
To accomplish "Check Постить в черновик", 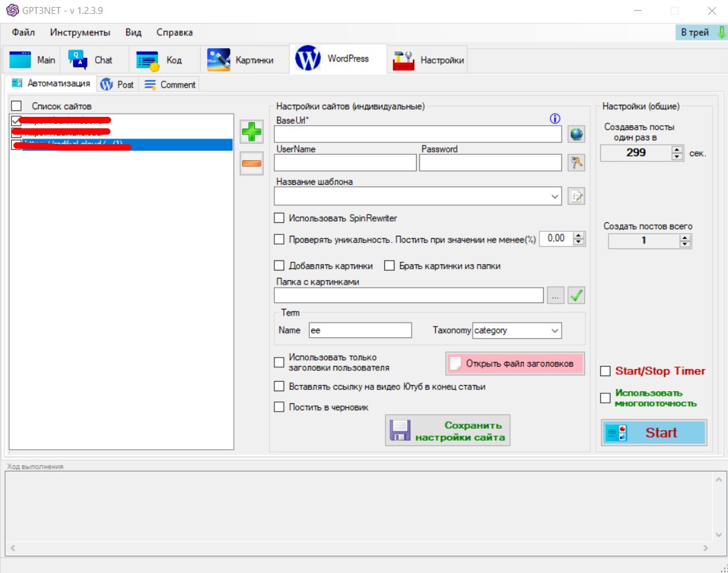I will click(279, 407).
